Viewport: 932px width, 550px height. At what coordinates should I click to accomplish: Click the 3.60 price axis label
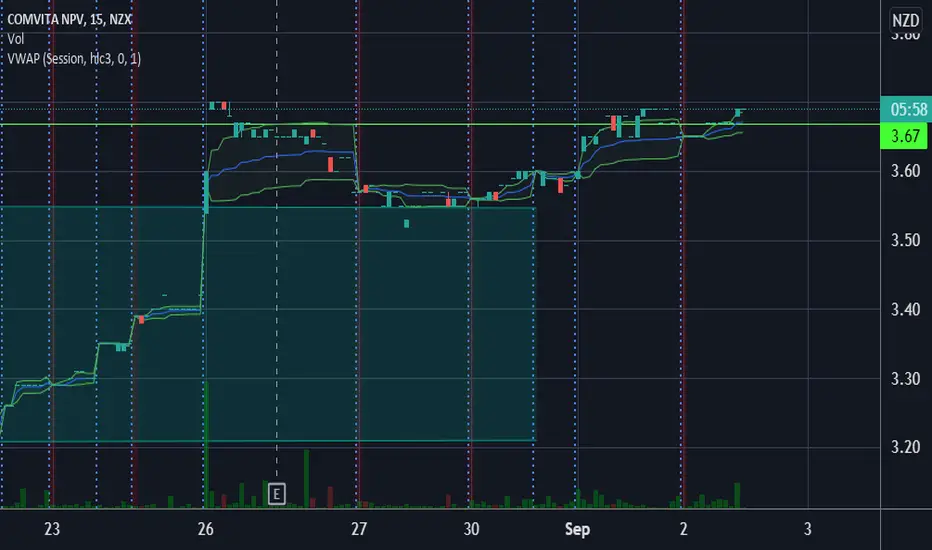[905, 171]
